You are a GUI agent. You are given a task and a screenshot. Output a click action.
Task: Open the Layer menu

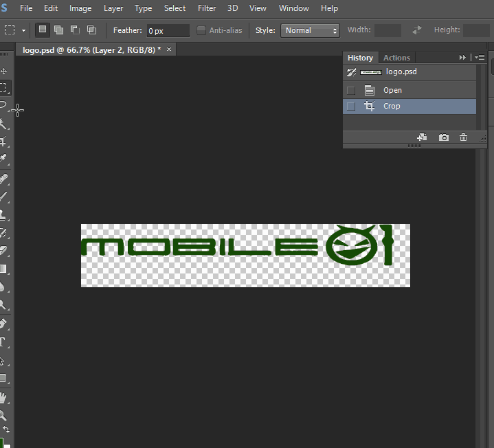point(113,8)
